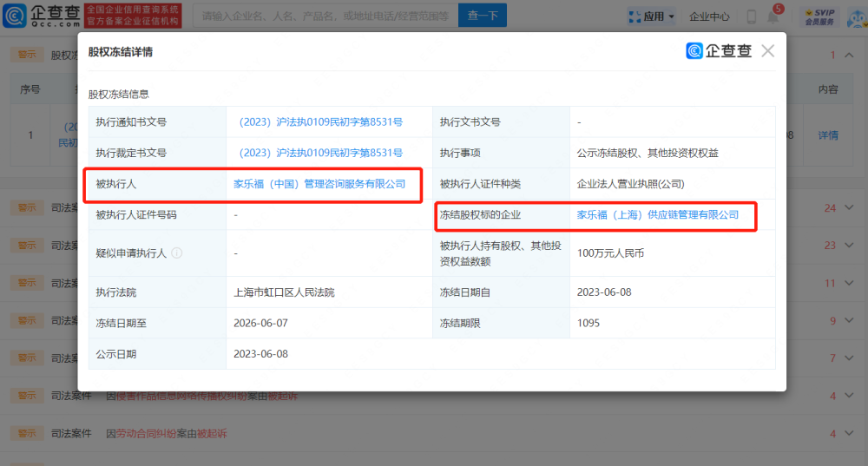Open notifications bell icon
868x466 pixels.
click(x=773, y=16)
